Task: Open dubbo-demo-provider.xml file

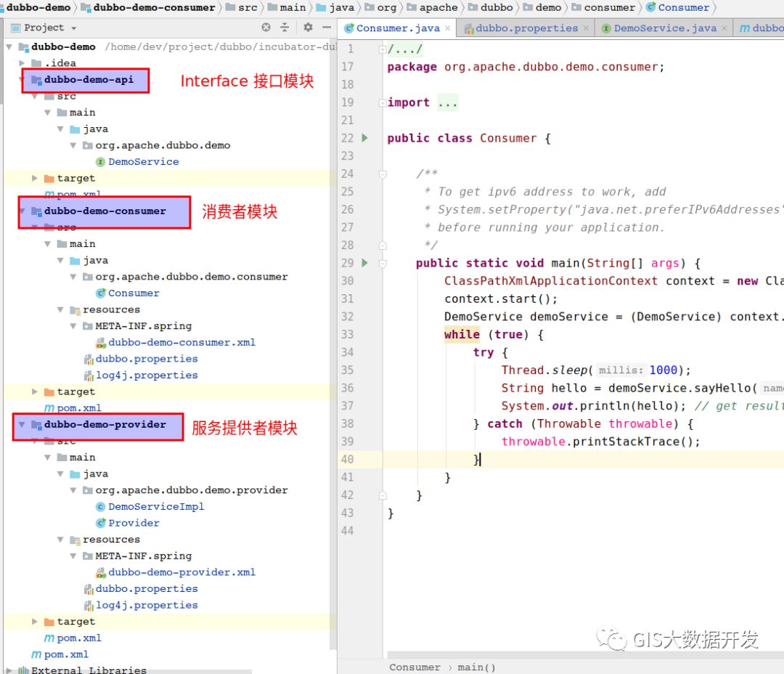Action: click(x=181, y=572)
